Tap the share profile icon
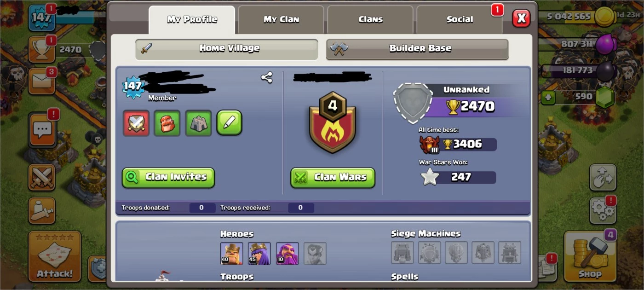 pos(267,77)
